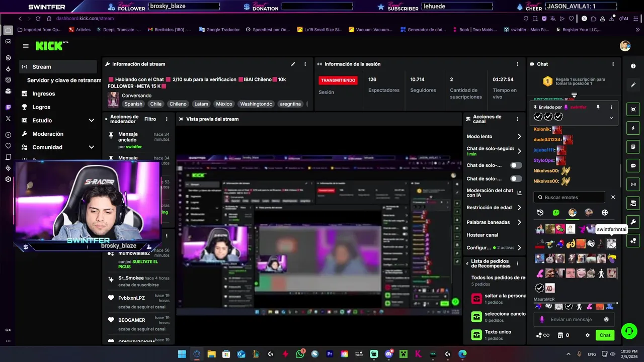Open the document notes widget in the right sidebar
Viewport: 644px width, 362px height.
pos(633,147)
